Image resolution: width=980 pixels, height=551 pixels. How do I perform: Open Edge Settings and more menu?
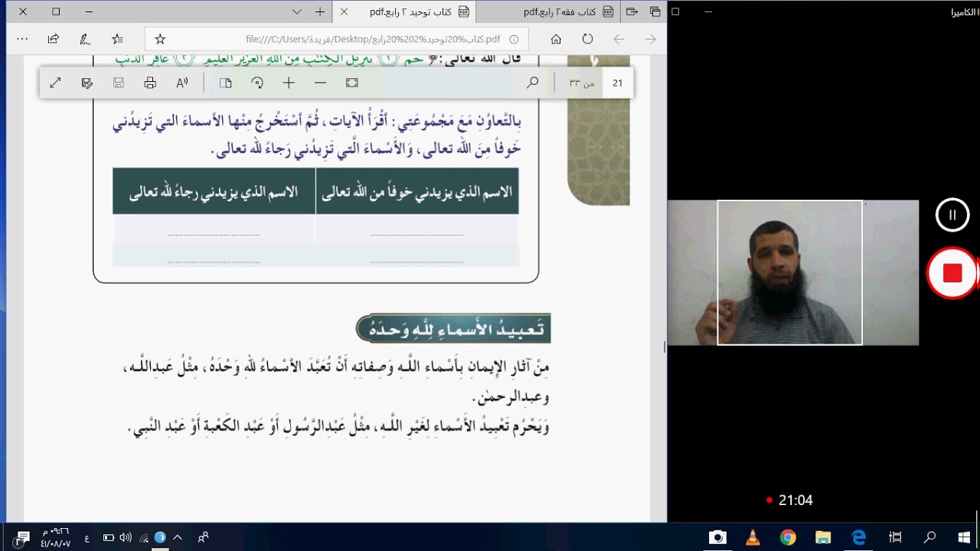pos(22,39)
